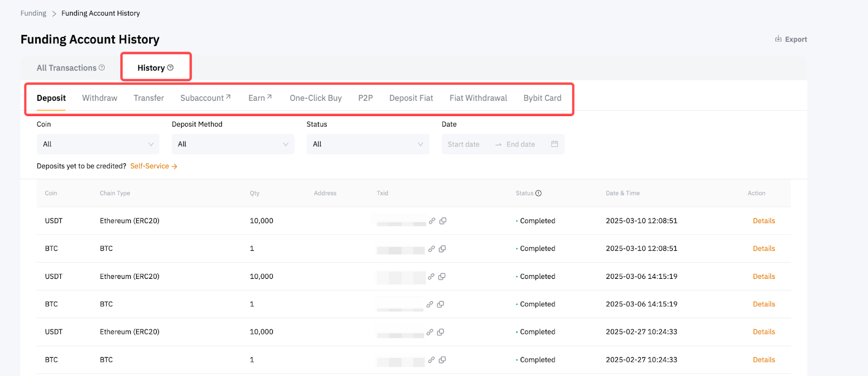View Details of first USDT deposit
The width and height of the screenshot is (868, 376).
pyautogui.click(x=763, y=221)
